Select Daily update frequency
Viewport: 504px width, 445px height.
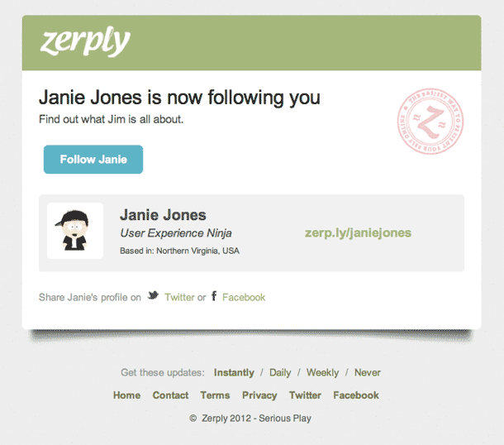point(280,372)
